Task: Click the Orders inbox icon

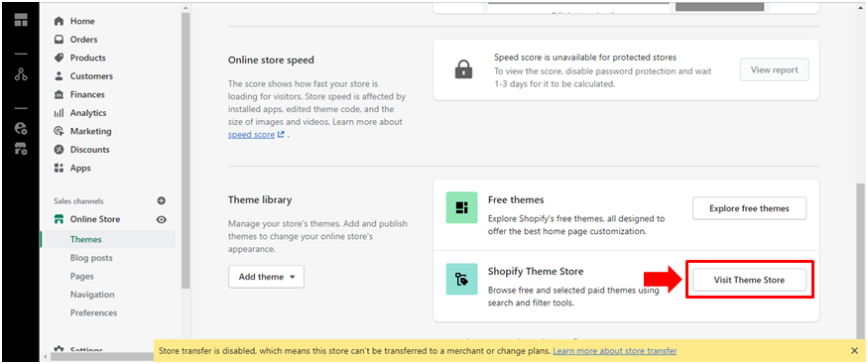Action: (x=59, y=40)
